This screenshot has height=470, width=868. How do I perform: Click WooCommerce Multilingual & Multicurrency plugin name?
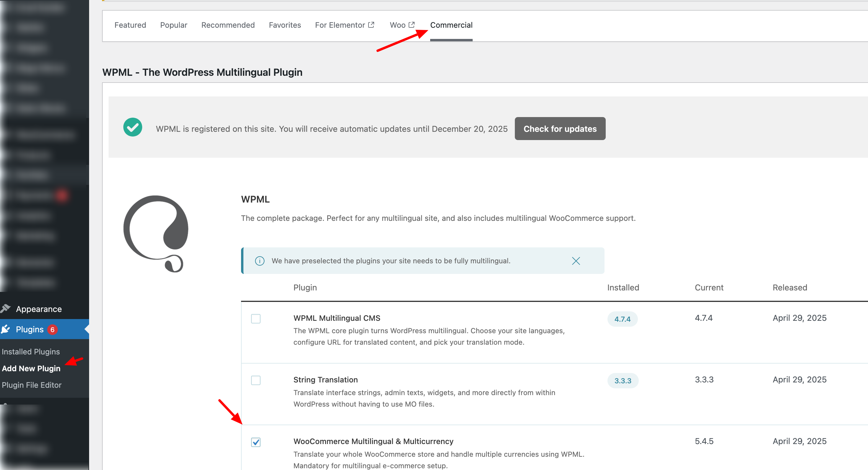[373, 441]
